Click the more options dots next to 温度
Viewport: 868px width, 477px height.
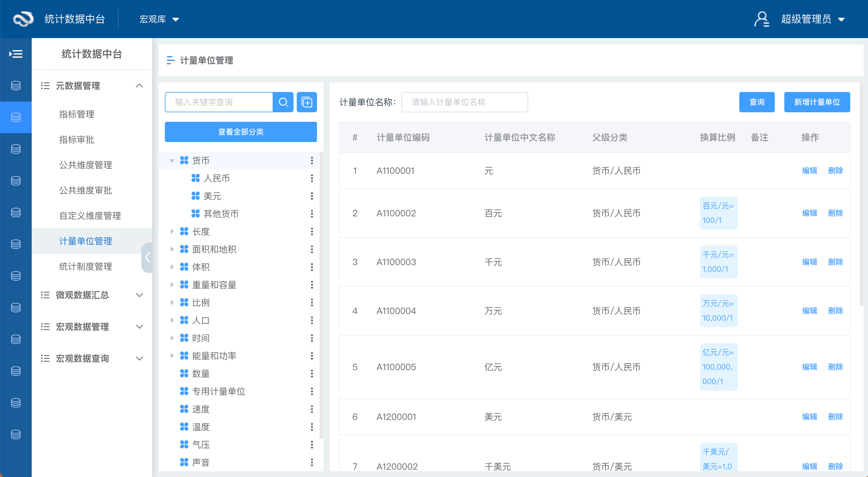tap(312, 427)
